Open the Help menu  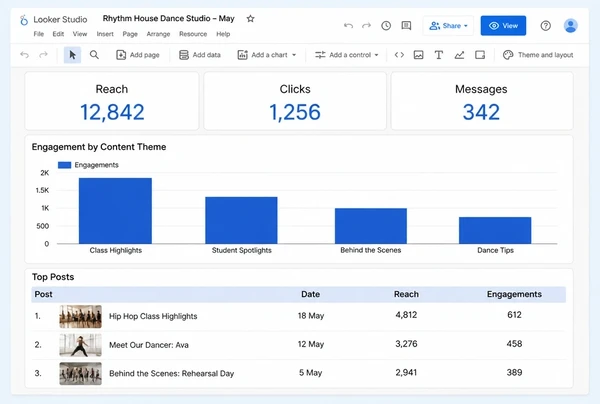coord(223,34)
